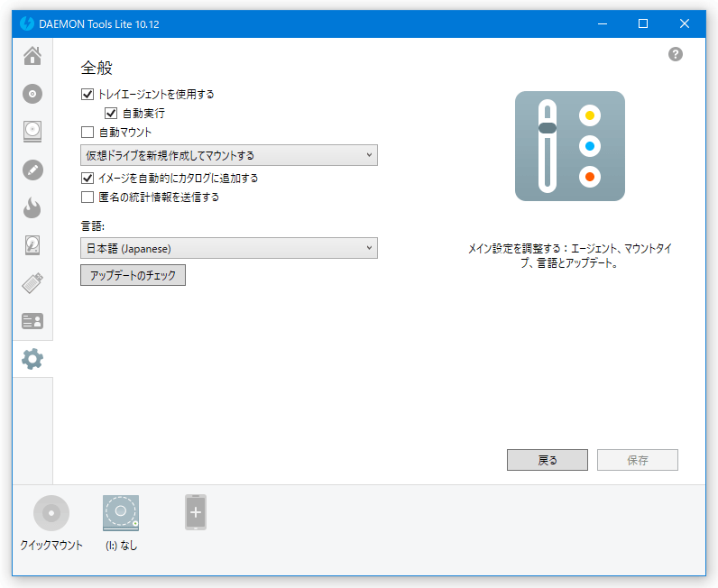Open the contact card sidebar icon
This screenshot has height=588, width=718.
point(32,321)
